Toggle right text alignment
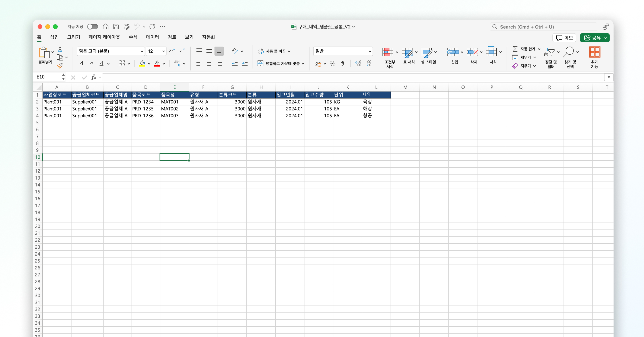Image resolution: width=644 pixels, height=337 pixels. tap(219, 63)
